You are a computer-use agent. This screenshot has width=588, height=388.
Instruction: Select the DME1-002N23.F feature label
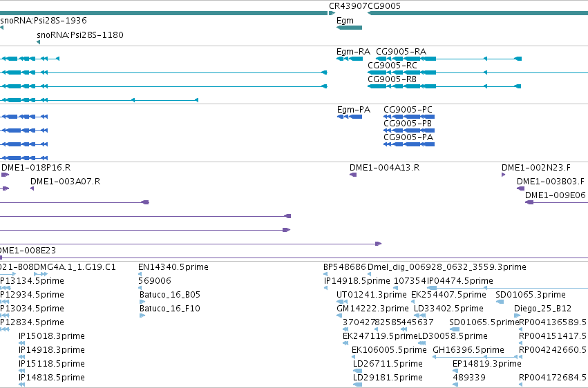tap(536, 167)
